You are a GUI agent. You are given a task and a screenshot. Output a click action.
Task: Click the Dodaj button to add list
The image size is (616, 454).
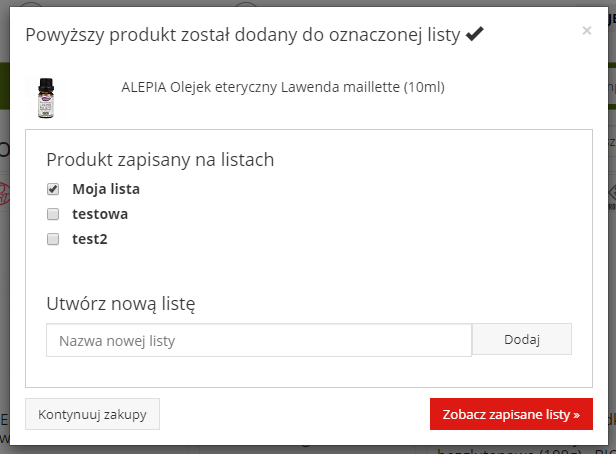522,339
